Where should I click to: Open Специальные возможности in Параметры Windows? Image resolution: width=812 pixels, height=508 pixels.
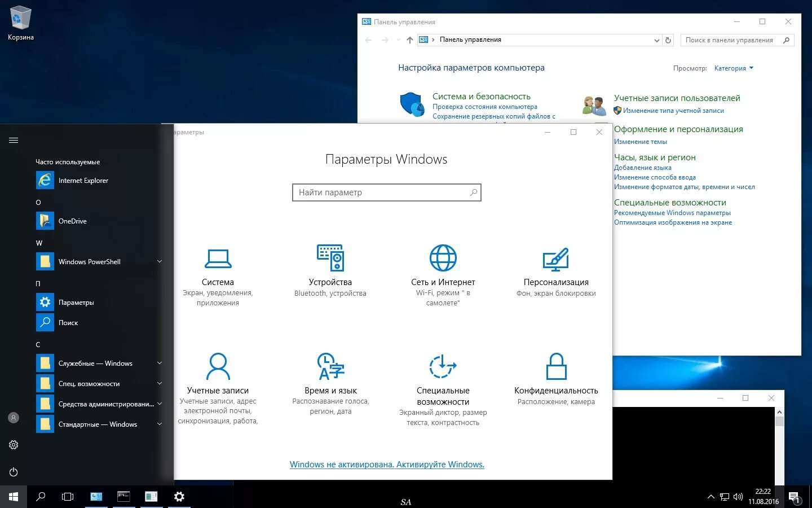click(x=443, y=389)
